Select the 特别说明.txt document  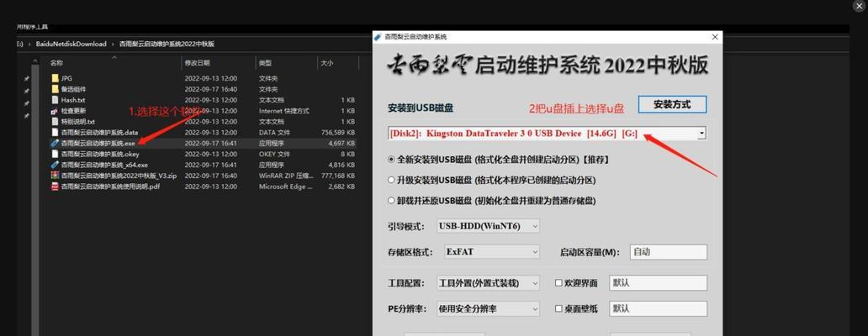[73, 122]
